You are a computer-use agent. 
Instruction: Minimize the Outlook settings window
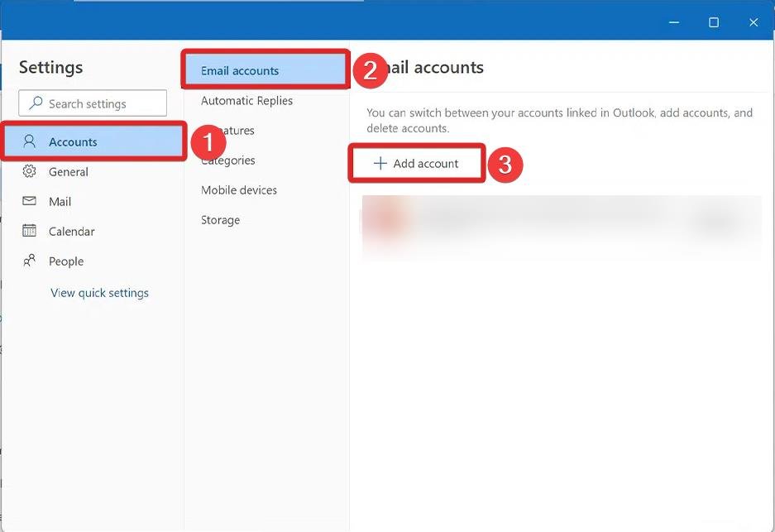point(674,22)
